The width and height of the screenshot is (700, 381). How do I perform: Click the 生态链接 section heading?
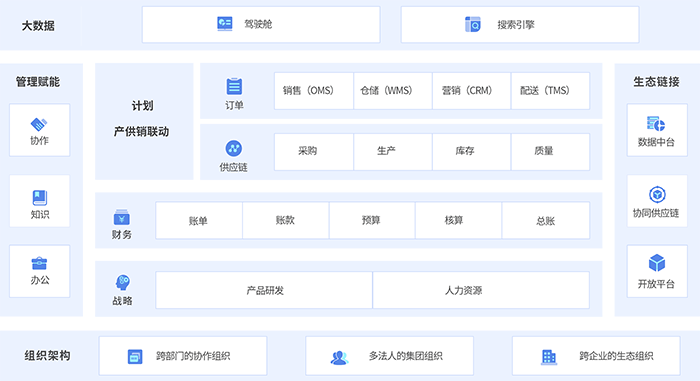(x=657, y=82)
